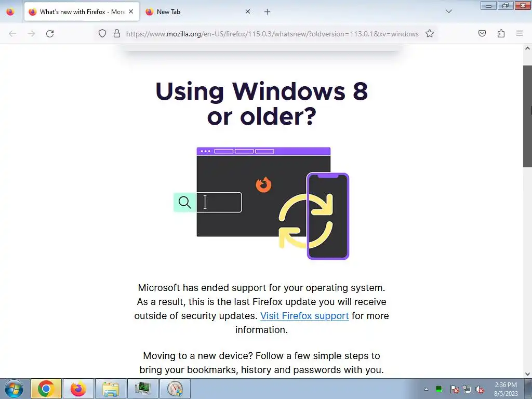
Task: Click vertical scrollbar thumb
Action: pyautogui.click(x=527, y=116)
